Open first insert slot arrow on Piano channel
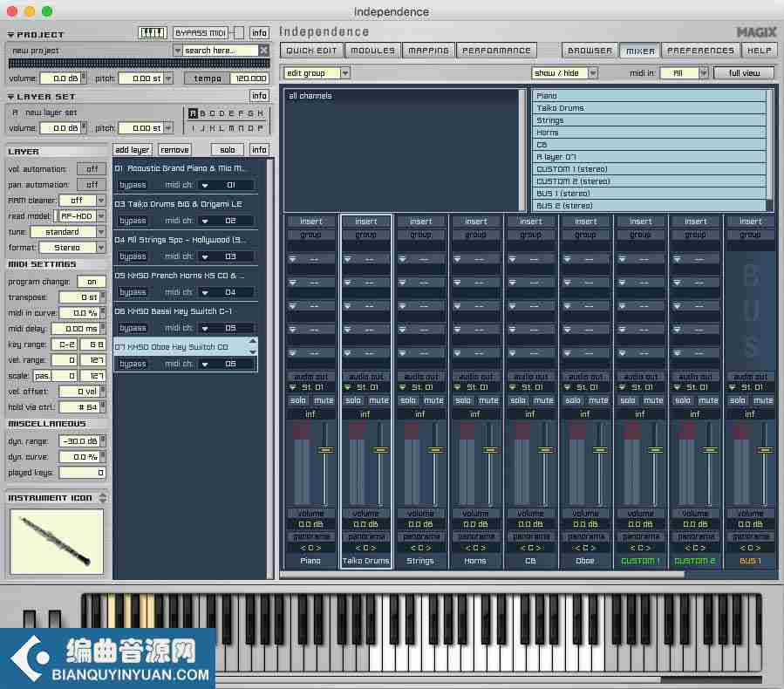The height and width of the screenshot is (689, 784). (x=293, y=259)
